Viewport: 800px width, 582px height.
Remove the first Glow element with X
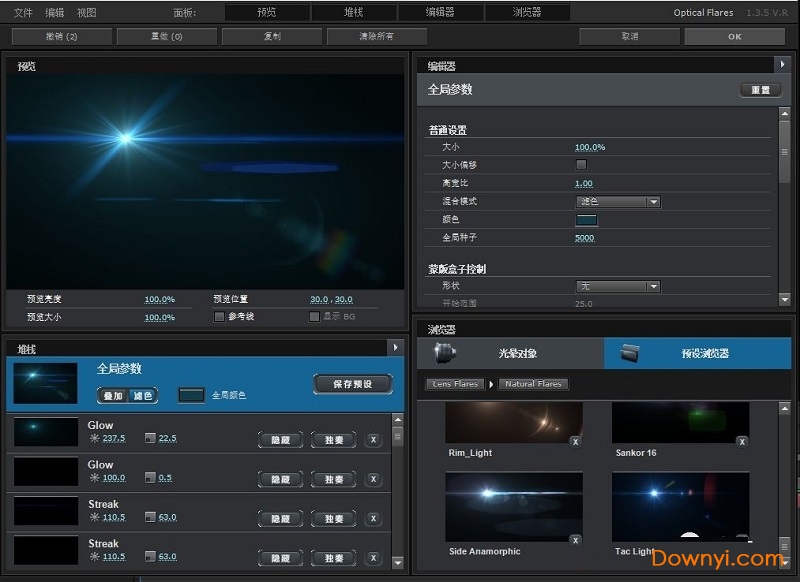point(373,439)
